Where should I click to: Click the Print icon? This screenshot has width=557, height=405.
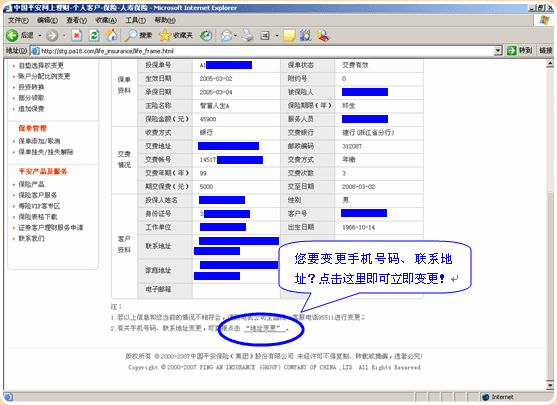(x=248, y=35)
